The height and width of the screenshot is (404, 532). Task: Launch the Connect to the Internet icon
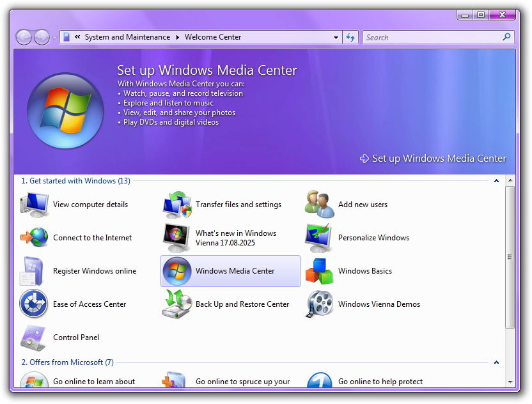click(34, 238)
